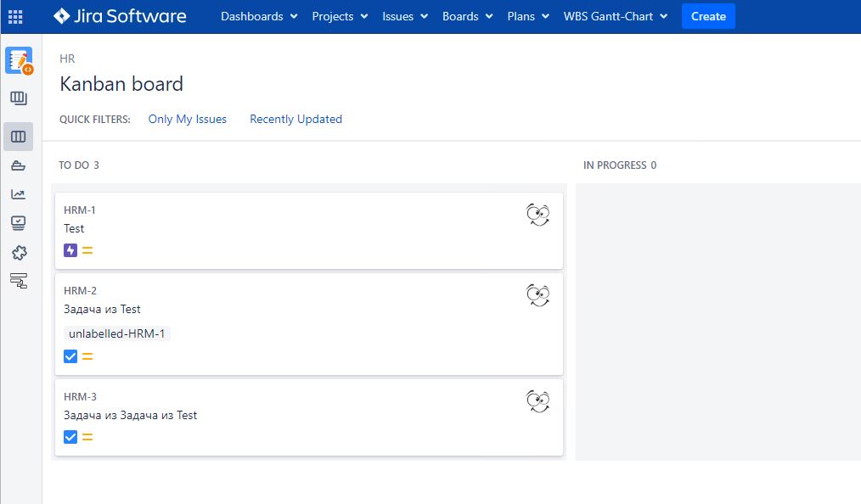Click the assignee avatar on HRM-1

pos(537,215)
